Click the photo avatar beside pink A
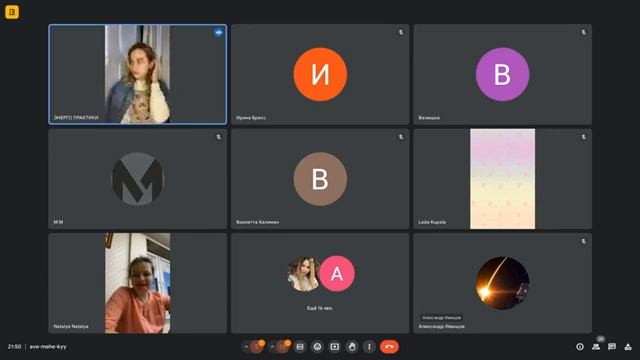 [x=304, y=273]
